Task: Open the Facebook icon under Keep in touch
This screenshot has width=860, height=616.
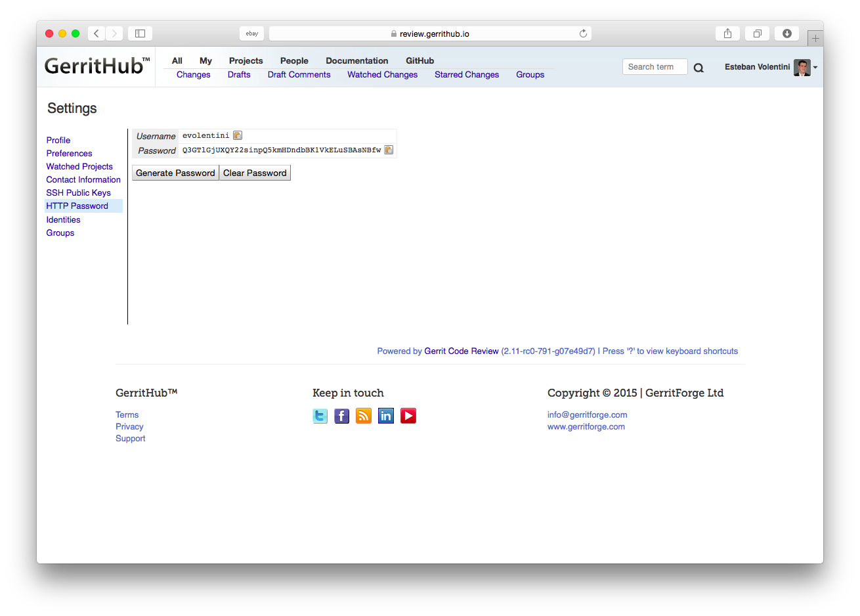Action: pos(342,416)
